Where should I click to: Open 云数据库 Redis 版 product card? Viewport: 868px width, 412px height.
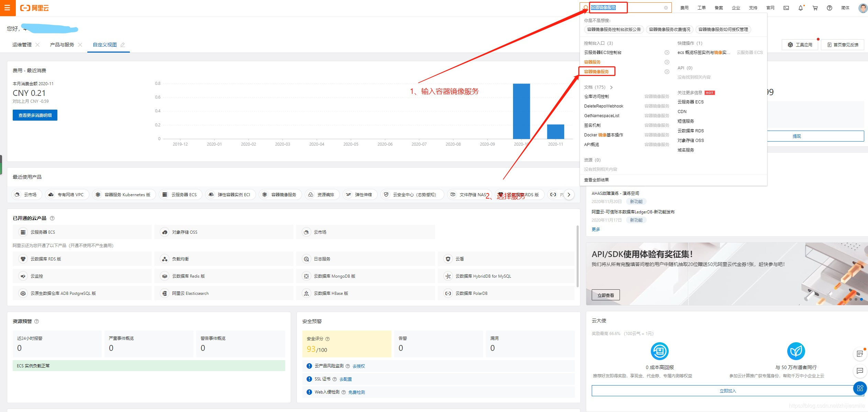click(x=224, y=276)
